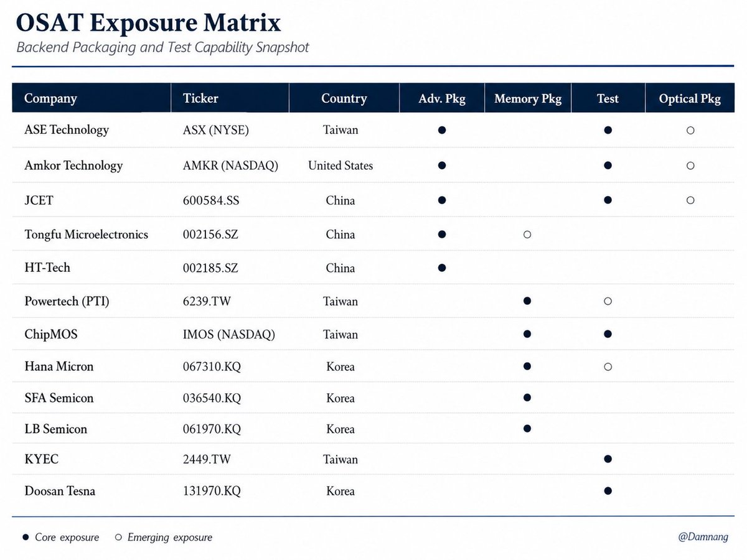Click Powertech's Test emerging circle
The height and width of the screenshot is (560, 747).
[x=608, y=301]
